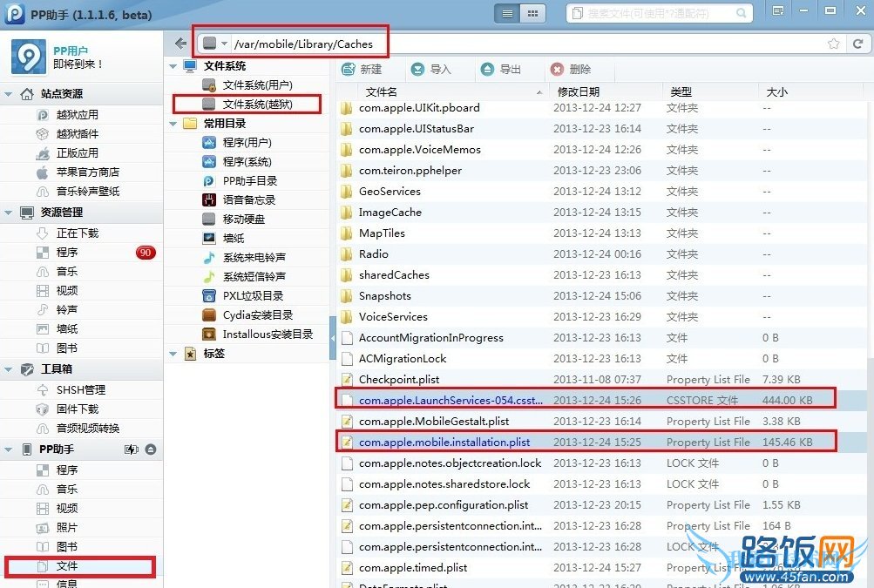Click the /var/mobile/Library/Caches path field
This screenshot has width=874, height=588.
click(303, 44)
